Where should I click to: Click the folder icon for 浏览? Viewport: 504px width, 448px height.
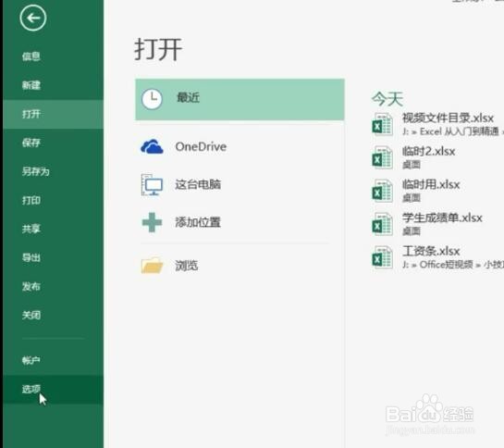(x=152, y=266)
